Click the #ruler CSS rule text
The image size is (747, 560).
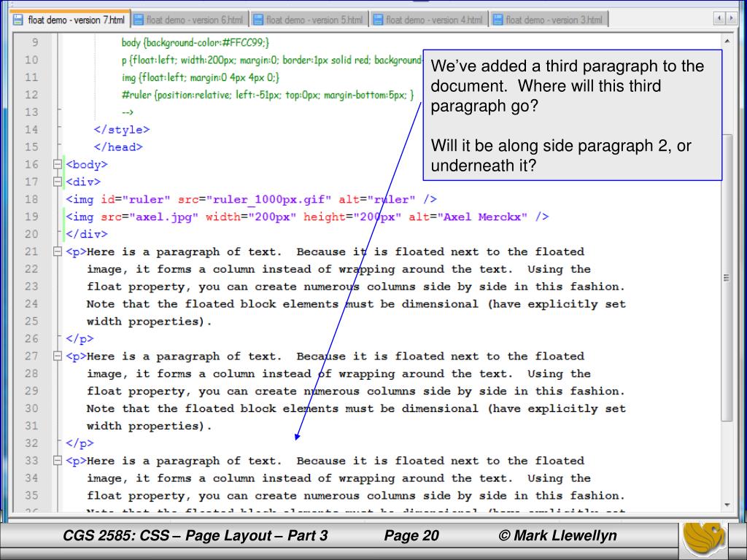(x=268, y=95)
